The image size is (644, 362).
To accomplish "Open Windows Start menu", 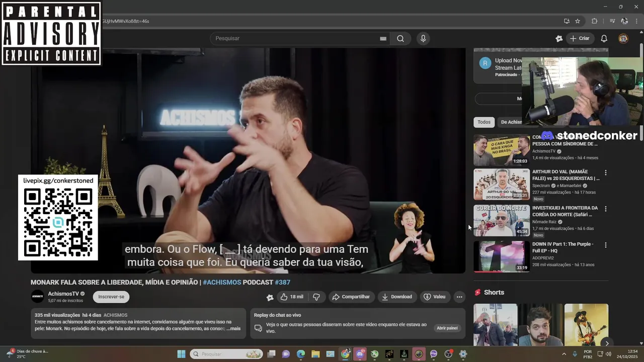I will (x=181, y=354).
